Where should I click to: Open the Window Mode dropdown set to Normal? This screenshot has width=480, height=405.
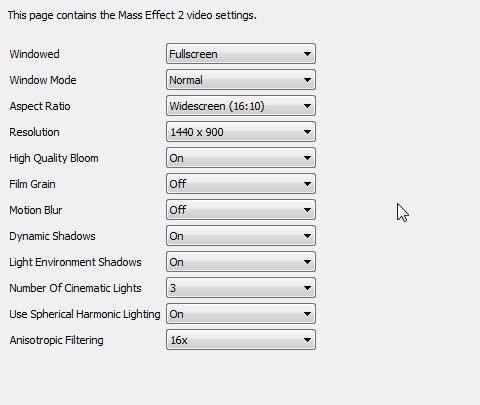click(241, 80)
